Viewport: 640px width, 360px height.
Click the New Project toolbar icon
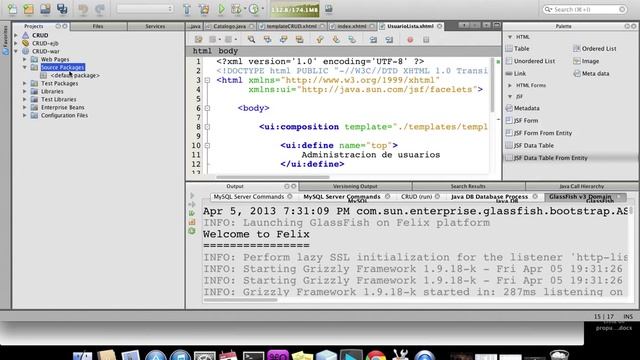(x=29, y=9)
